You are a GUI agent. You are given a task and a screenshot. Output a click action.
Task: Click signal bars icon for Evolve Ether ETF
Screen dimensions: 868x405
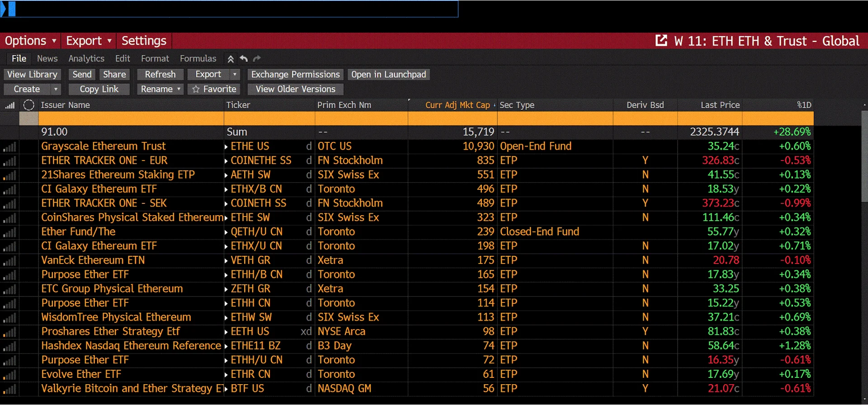(9, 375)
